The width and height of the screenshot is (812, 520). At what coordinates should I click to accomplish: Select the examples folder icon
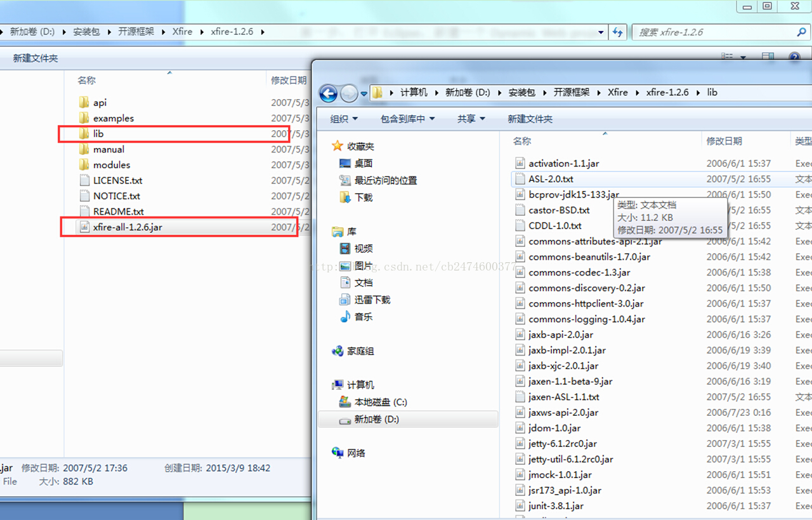[84, 118]
